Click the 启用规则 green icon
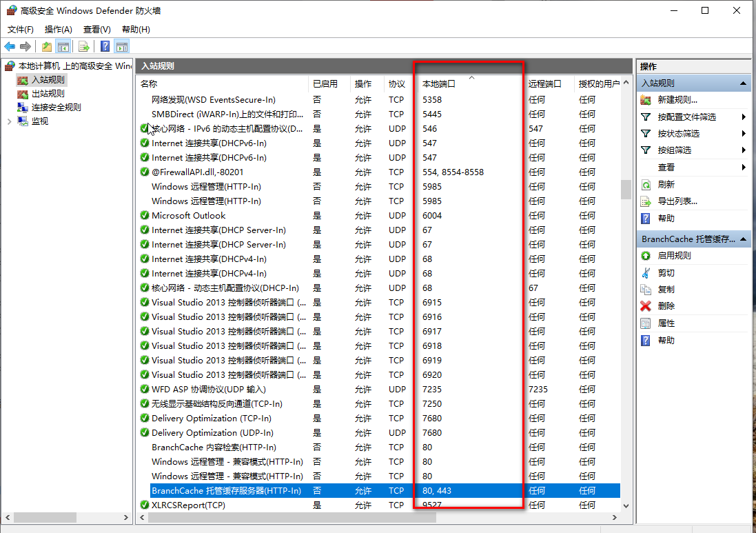 pyautogui.click(x=646, y=255)
